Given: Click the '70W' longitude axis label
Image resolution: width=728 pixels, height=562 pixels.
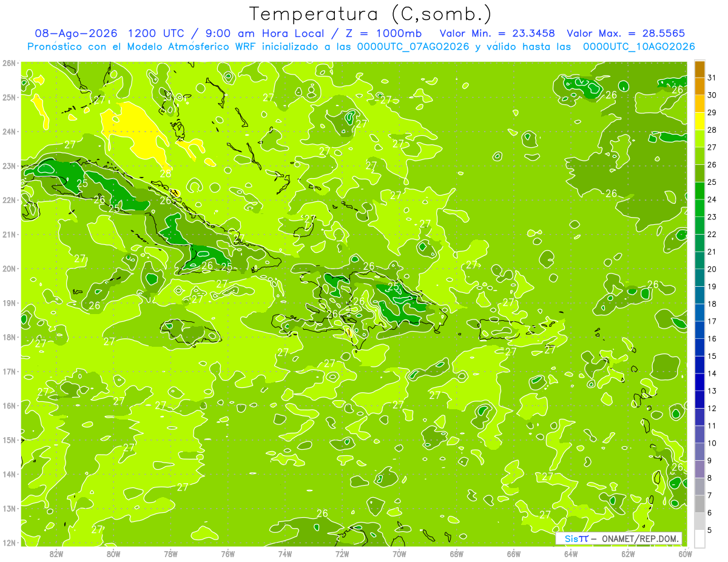Looking at the screenshot, I should [399, 554].
